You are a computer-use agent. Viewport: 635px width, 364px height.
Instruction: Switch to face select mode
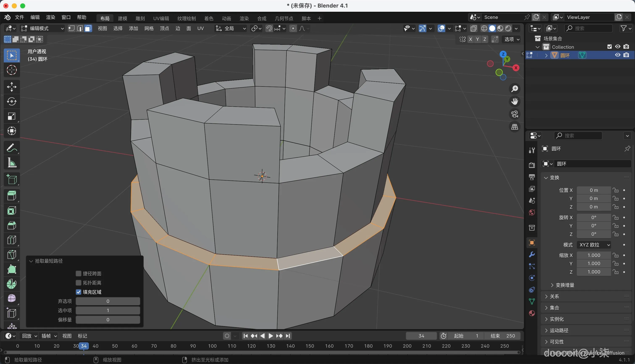coord(88,29)
